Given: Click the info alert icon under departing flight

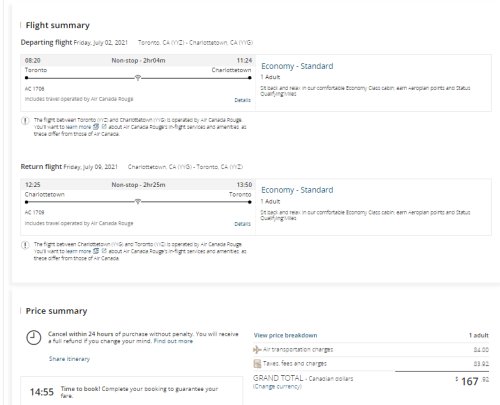Looking at the screenshot, I should click(25, 121).
